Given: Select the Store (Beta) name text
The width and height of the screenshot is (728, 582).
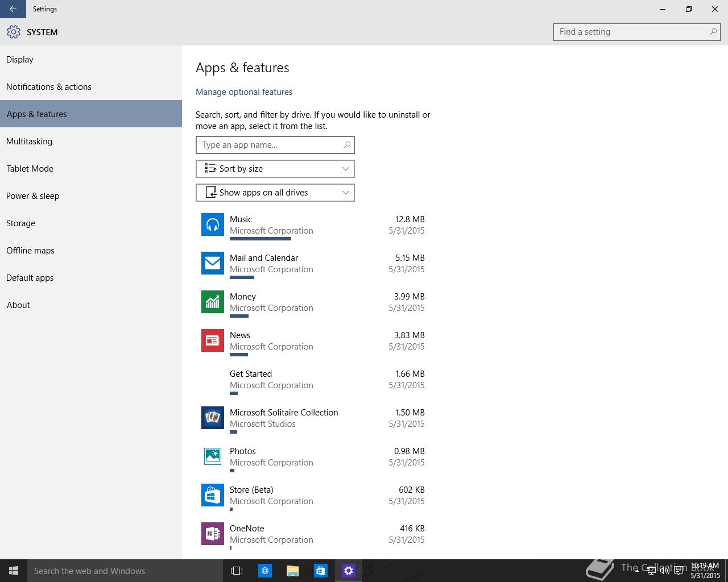Looking at the screenshot, I should pos(251,490).
